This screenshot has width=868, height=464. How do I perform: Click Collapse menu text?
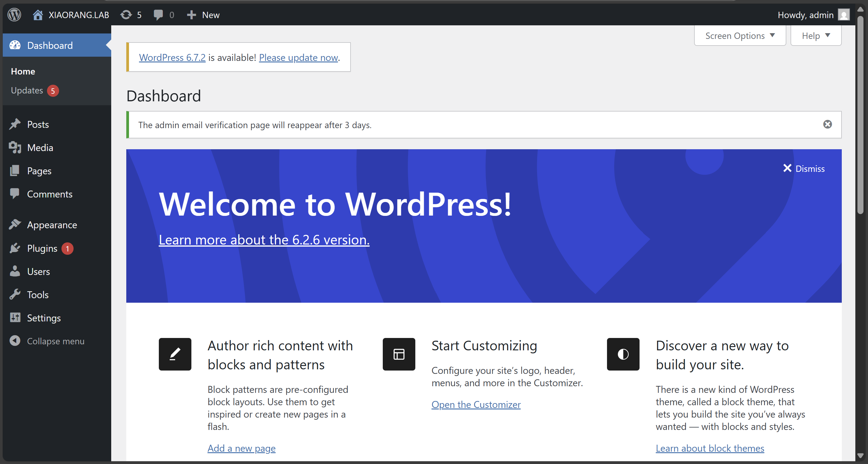pyautogui.click(x=55, y=341)
